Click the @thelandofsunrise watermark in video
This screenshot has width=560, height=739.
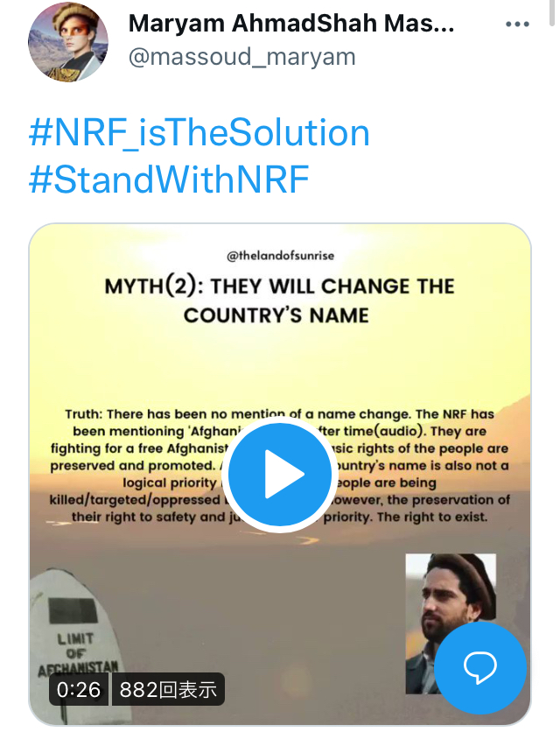[280, 256]
